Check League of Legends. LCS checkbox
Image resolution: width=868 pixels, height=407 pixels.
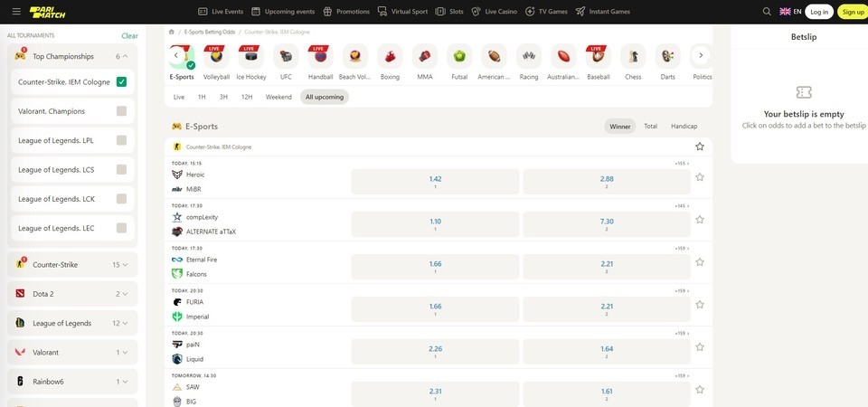point(121,169)
